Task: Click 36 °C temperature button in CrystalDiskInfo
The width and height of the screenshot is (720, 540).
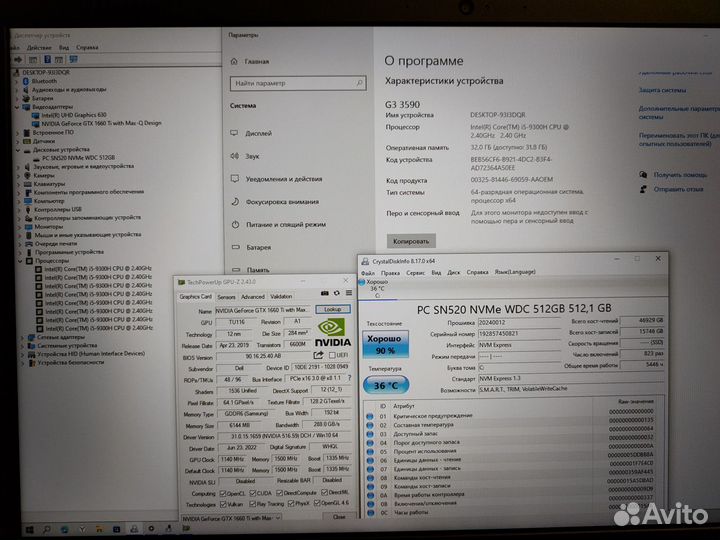Action: pyautogui.click(x=385, y=385)
